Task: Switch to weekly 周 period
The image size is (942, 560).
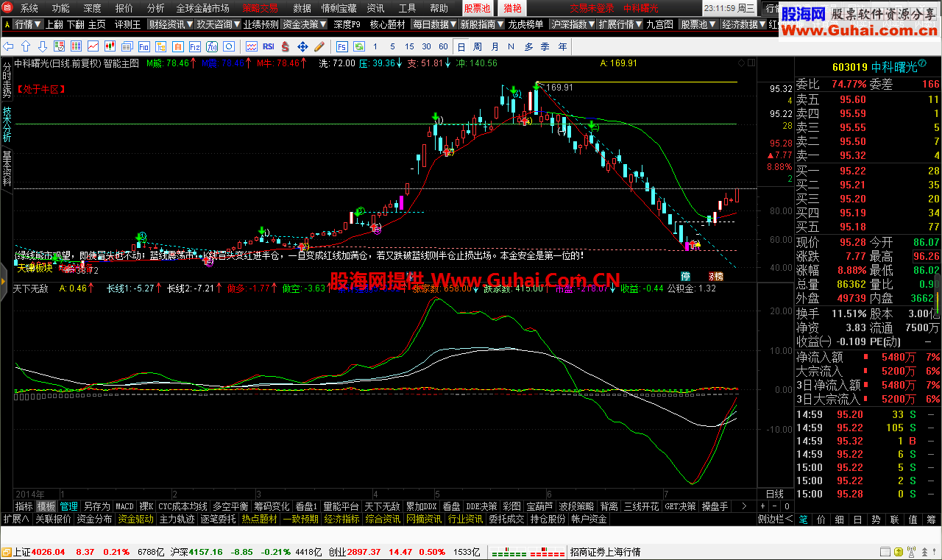Action: tap(478, 46)
